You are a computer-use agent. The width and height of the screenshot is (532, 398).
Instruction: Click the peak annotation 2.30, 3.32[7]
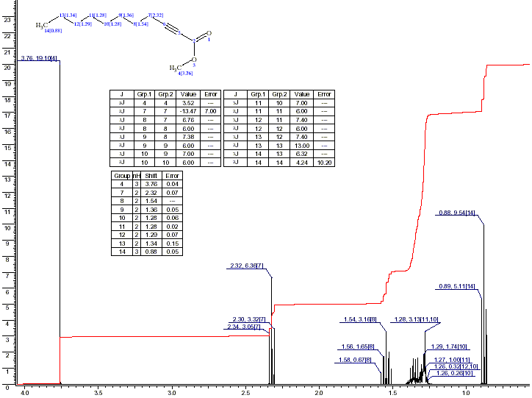pyautogui.click(x=249, y=319)
